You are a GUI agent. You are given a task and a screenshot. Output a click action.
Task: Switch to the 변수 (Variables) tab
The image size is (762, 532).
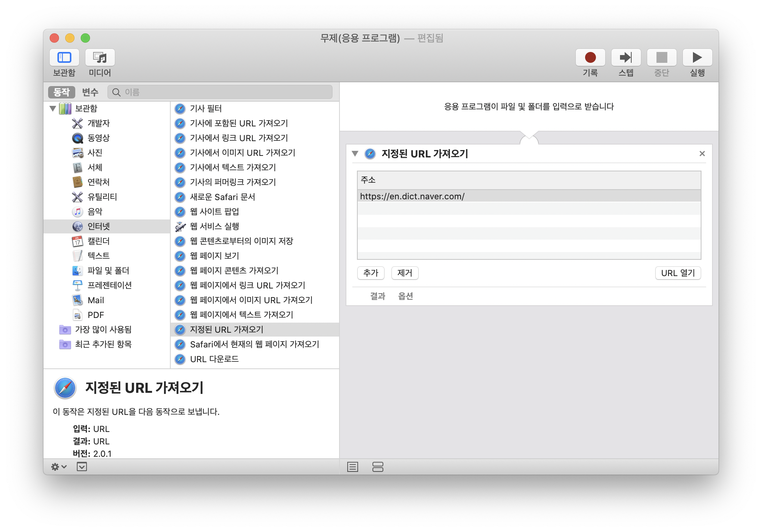pos(90,92)
